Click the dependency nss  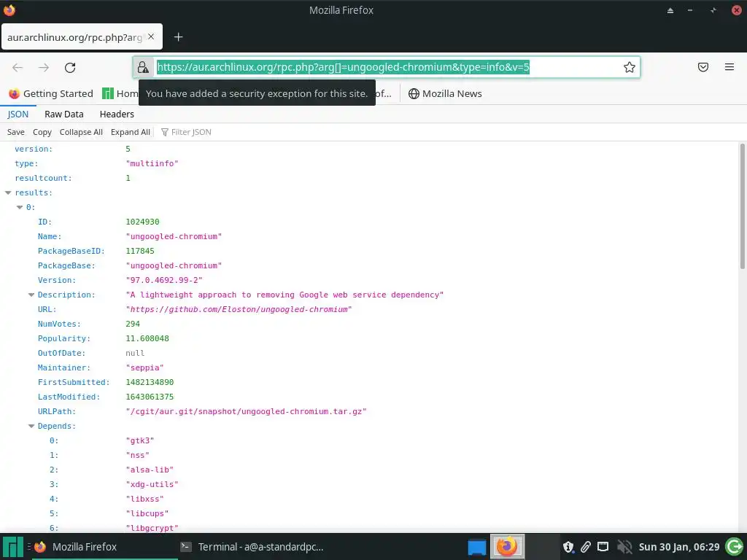tap(138, 455)
